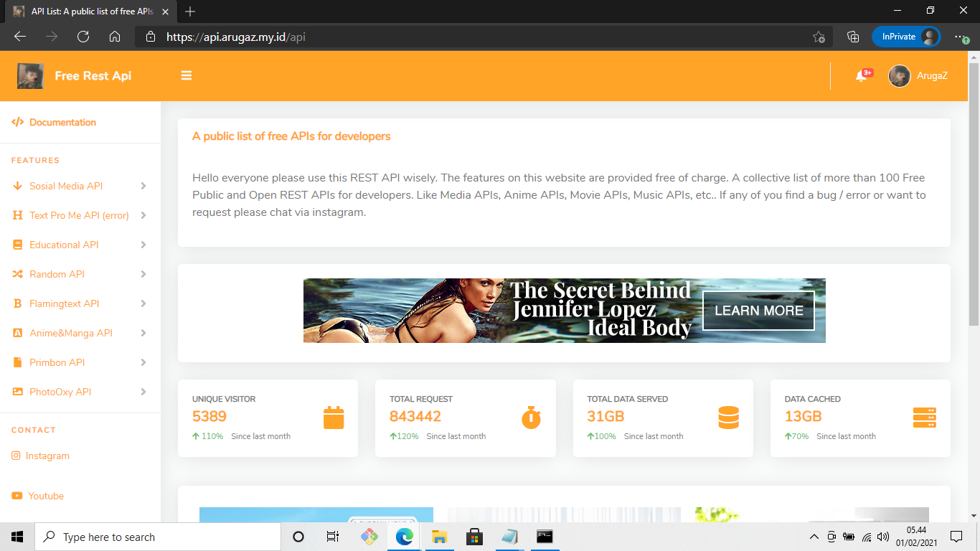Toggle sidebar with hamburger menu icon
Screen dimensions: 980x551
pos(187,75)
